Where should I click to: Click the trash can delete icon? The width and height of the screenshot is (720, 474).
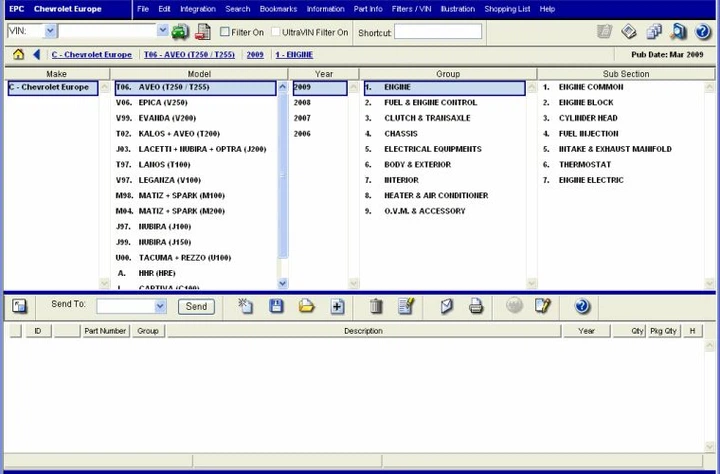pos(376,306)
